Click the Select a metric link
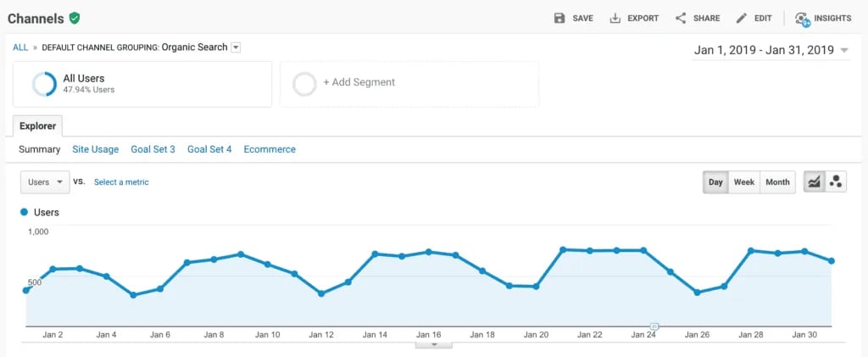The image size is (868, 357). (121, 182)
